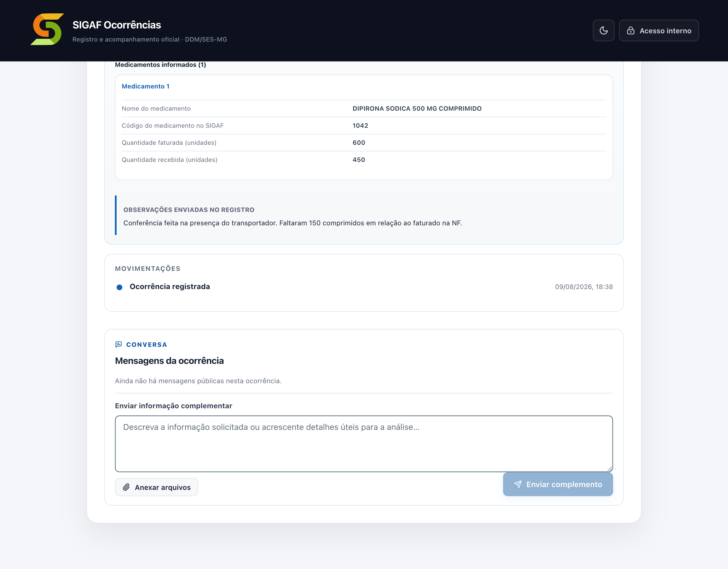The height and width of the screenshot is (569, 728).
Task: Click the CONVERSA section label
Action: coord(146,345)
